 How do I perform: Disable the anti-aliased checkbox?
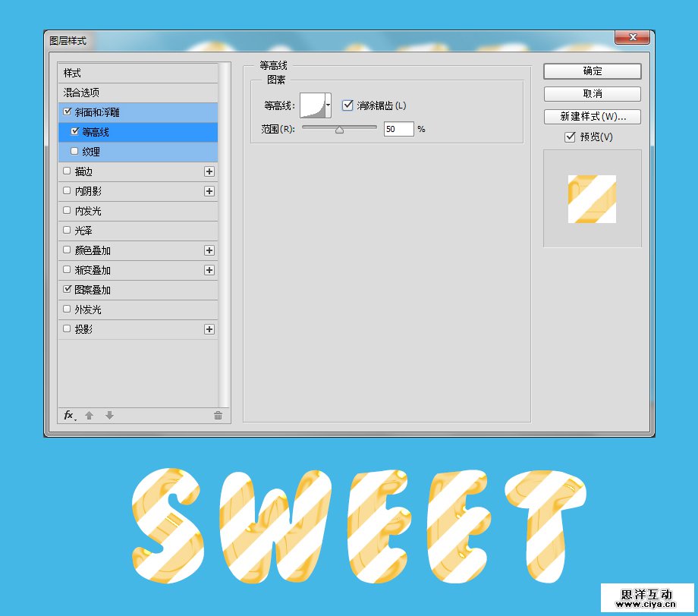point(348,105)
